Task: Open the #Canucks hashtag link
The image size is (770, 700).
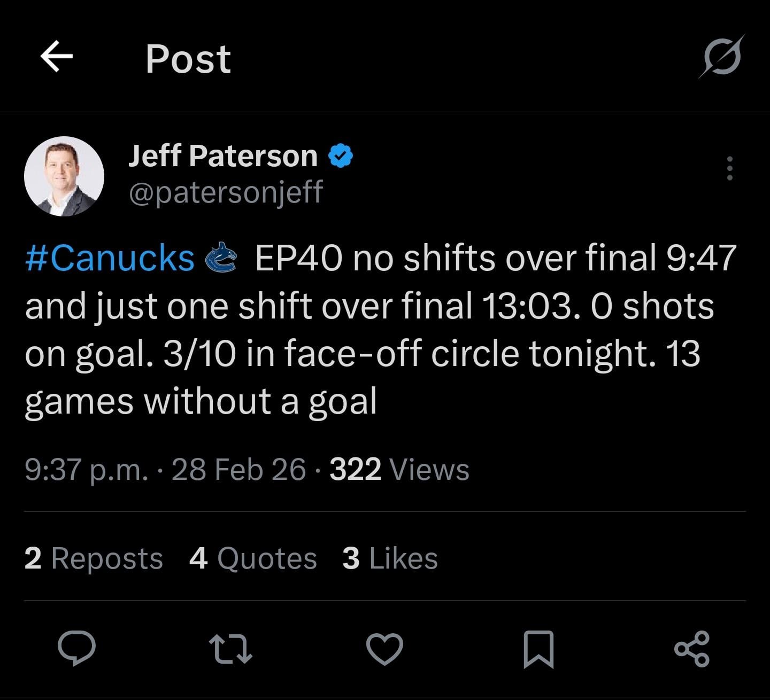Action: click(x=110, y=259)
